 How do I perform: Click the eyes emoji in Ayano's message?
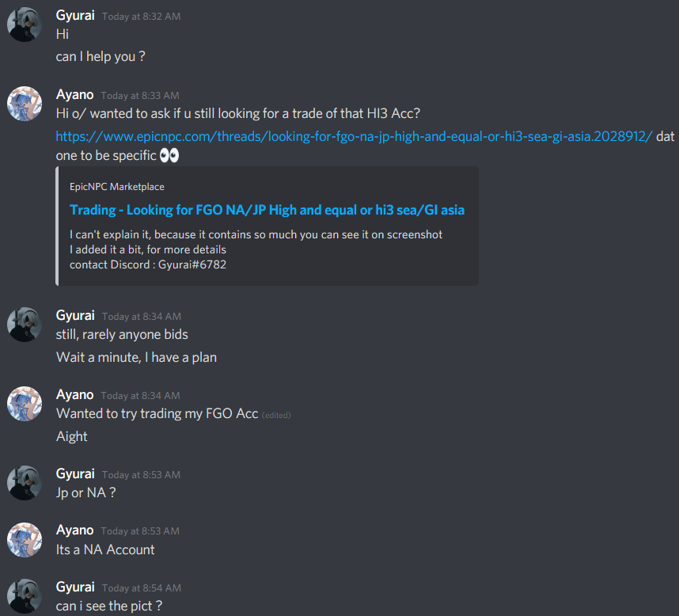tap(169, 155)
